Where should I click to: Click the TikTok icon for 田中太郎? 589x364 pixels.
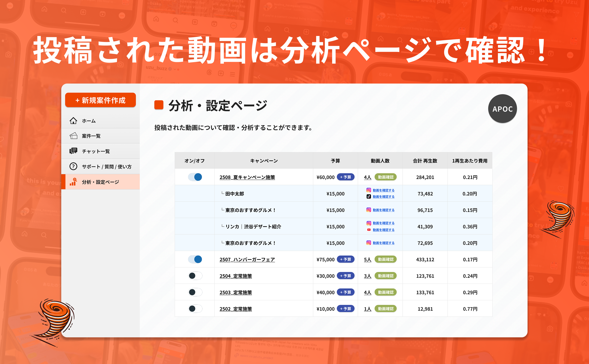click(x=369, y=197)
